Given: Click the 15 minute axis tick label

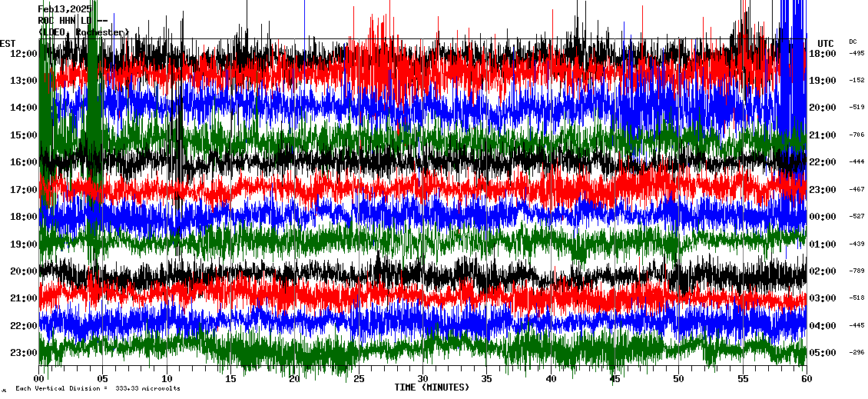Looking at the screenshot, I should pyautogui.click(x=231, y=379).
